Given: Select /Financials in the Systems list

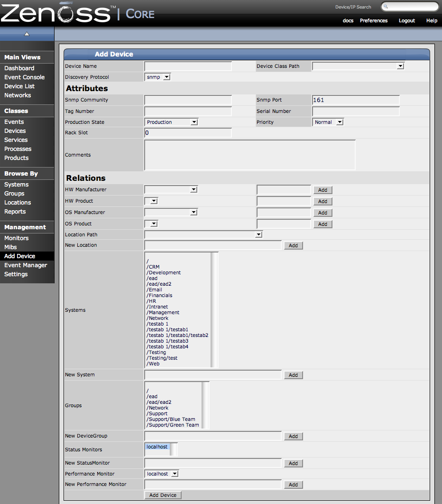Looking at the screenshot, I should (159, 295).
